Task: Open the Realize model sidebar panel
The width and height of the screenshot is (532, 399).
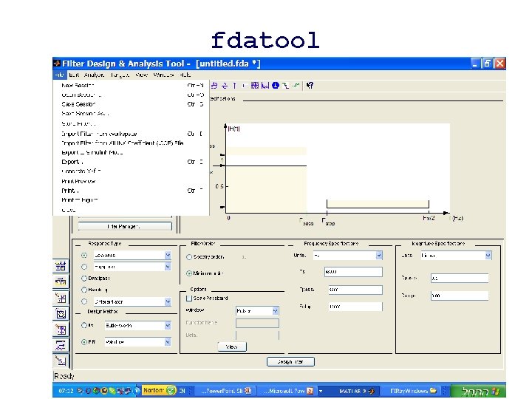Action: [61, 313]
